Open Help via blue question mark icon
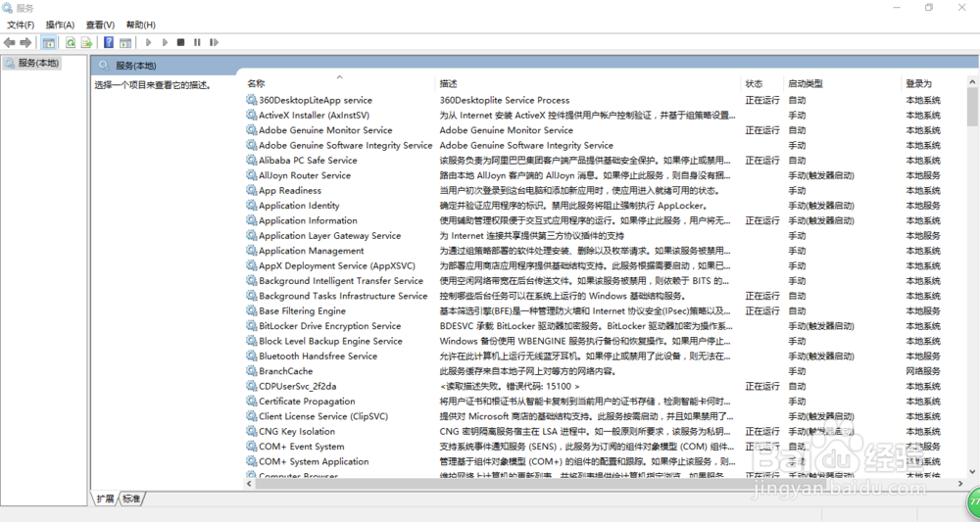This screenshot has height=522, width=980. (109, 42)
